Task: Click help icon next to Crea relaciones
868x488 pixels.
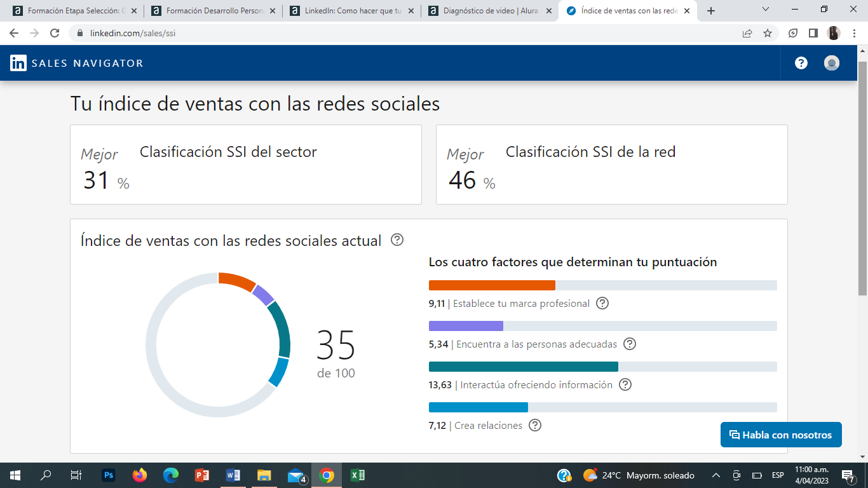Action: click(x=535, y=425)
